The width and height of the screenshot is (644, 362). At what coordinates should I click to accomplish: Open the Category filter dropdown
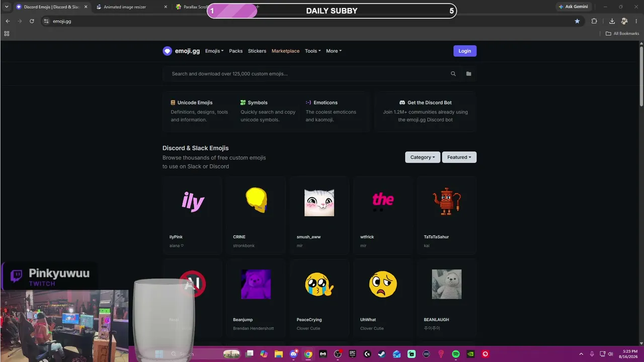click(x=423, y=157)
